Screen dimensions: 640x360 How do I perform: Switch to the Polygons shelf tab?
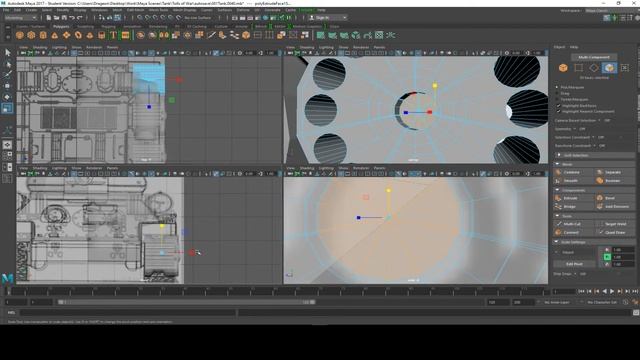(61, 27)
